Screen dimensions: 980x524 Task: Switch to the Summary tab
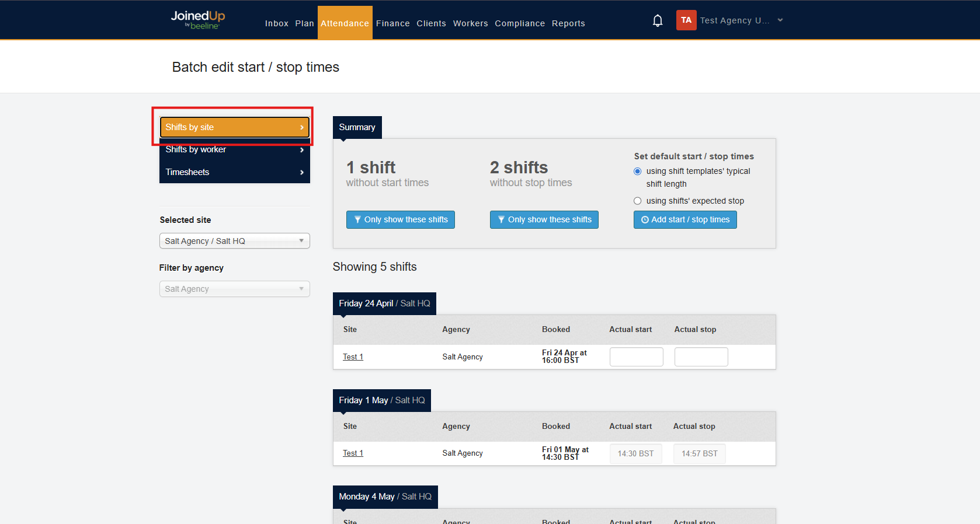click(x=357, y=127)
